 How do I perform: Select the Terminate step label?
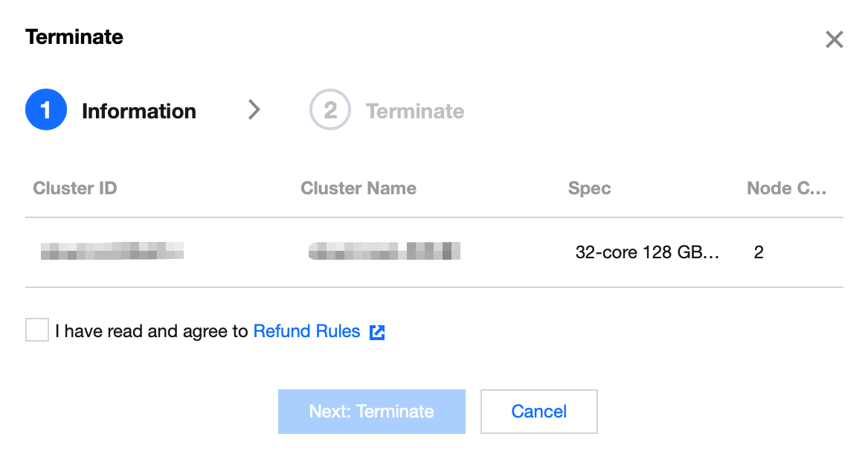(x=415, y=111)
